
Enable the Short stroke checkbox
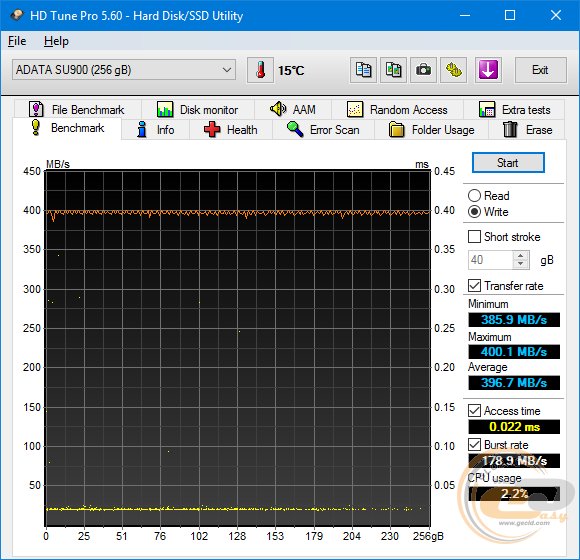click(x=474, y=237)
